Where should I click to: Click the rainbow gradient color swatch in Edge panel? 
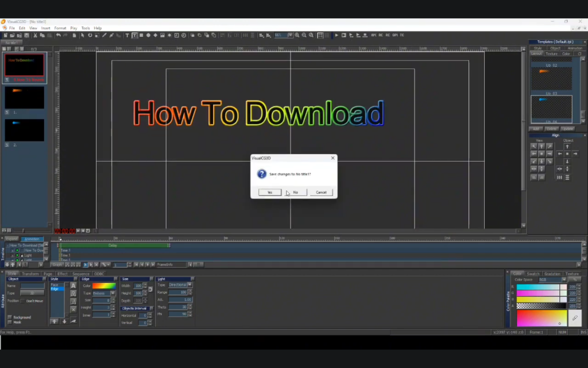[104, 286]
